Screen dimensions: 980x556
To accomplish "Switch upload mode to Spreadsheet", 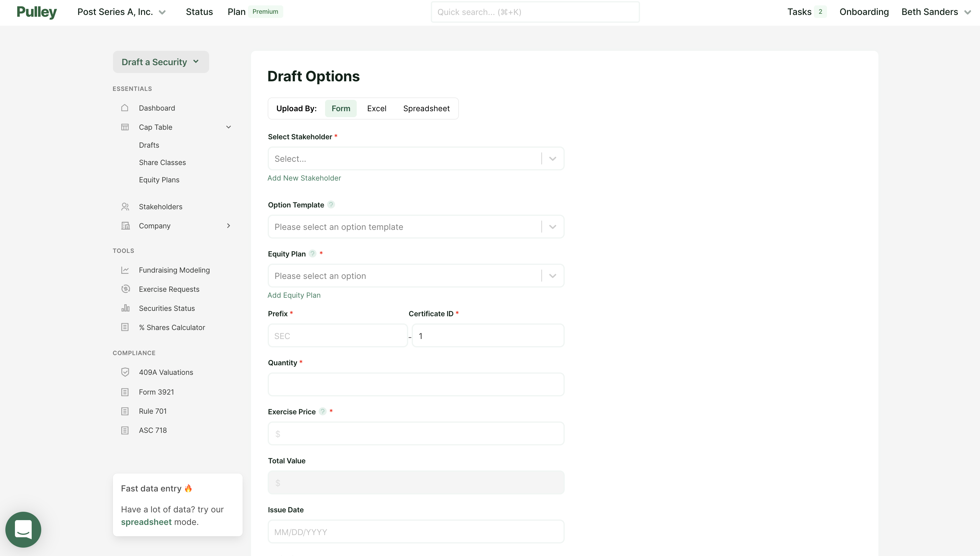I will [426, 108].
